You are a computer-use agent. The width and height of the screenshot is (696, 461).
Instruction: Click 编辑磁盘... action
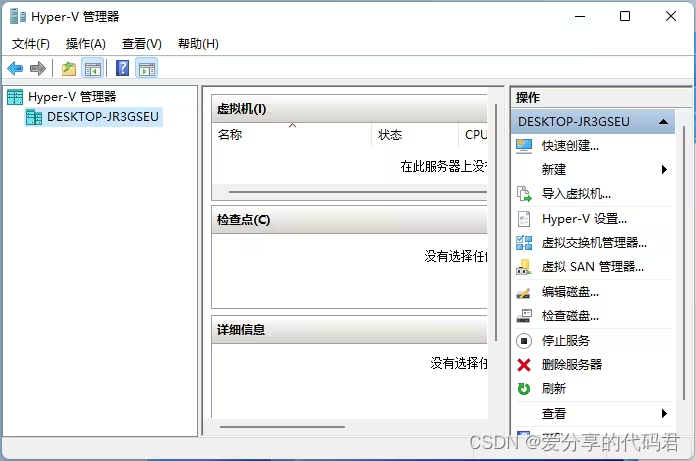[x=570, y=292]
